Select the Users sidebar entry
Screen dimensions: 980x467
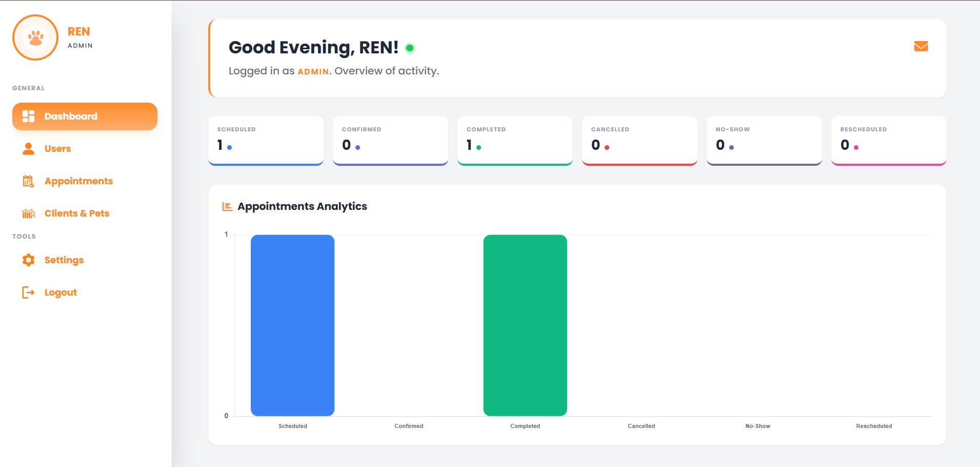click(x=57, y=148)
